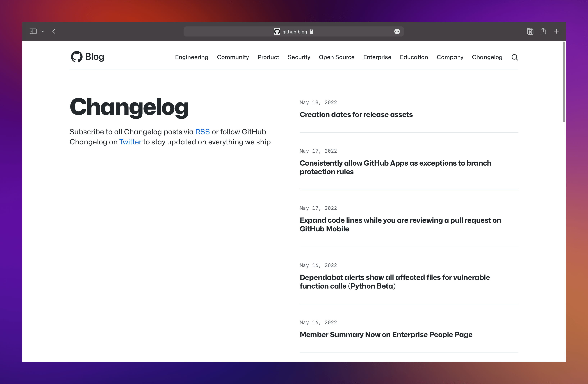Screen dimensions: 588x384
Task: Select Engineering in the navigation menu
Action: coord(192,57)
